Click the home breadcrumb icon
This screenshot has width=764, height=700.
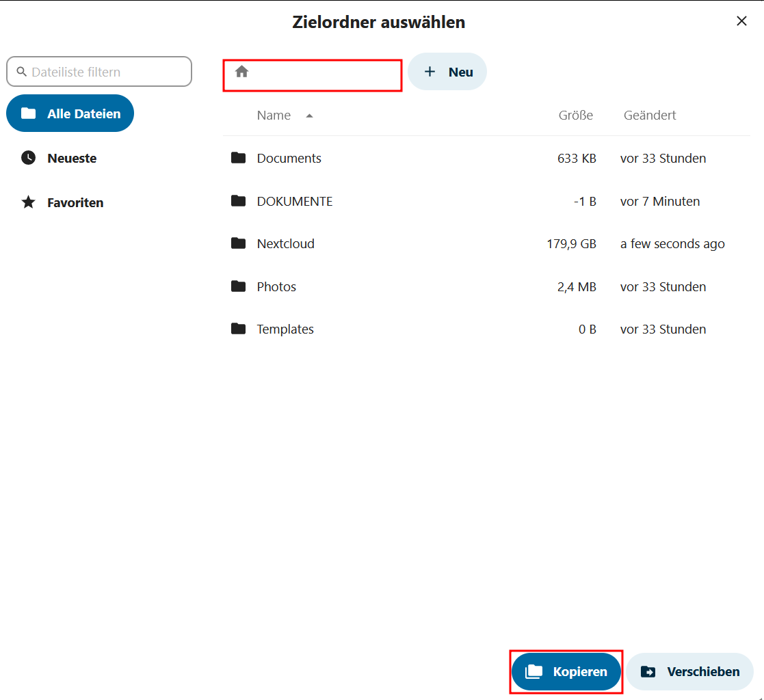tap(241, 72)
